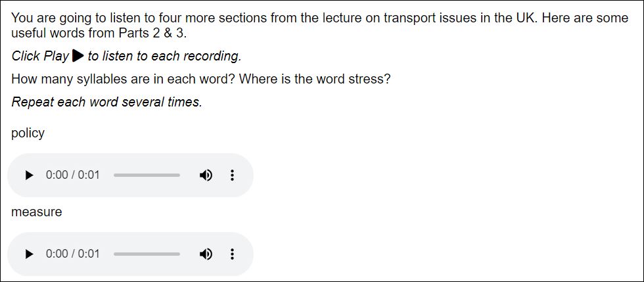Click the "Where is the word stress?" question

click(x=315, y=79)
